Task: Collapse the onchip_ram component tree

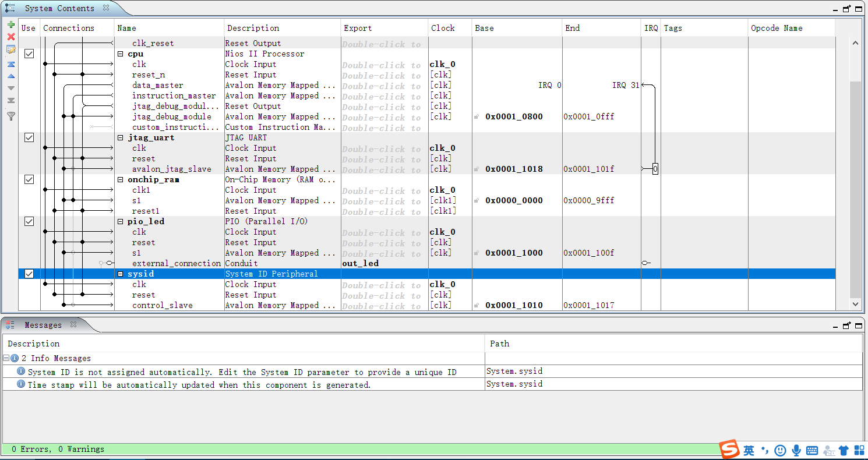Action: pos(121,179)
